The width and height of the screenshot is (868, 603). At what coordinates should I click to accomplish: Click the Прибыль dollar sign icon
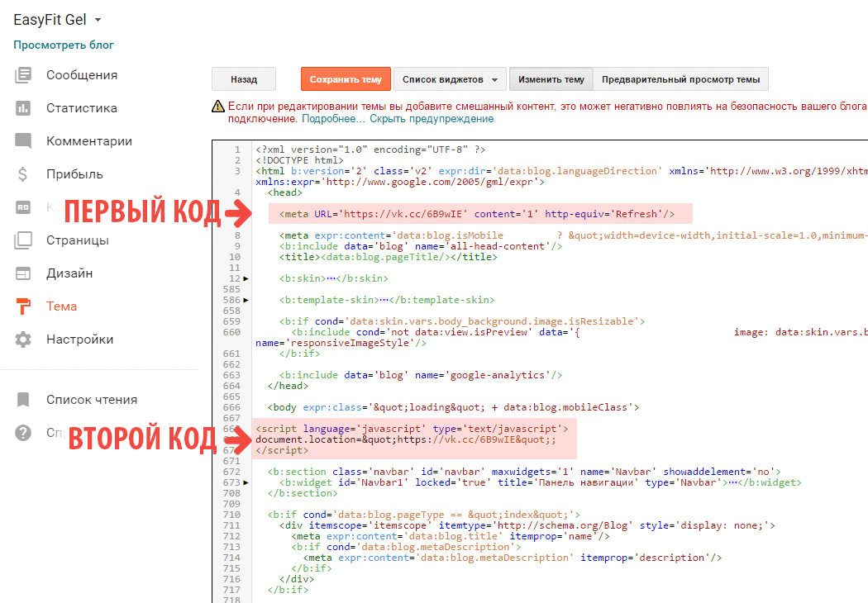23,174
